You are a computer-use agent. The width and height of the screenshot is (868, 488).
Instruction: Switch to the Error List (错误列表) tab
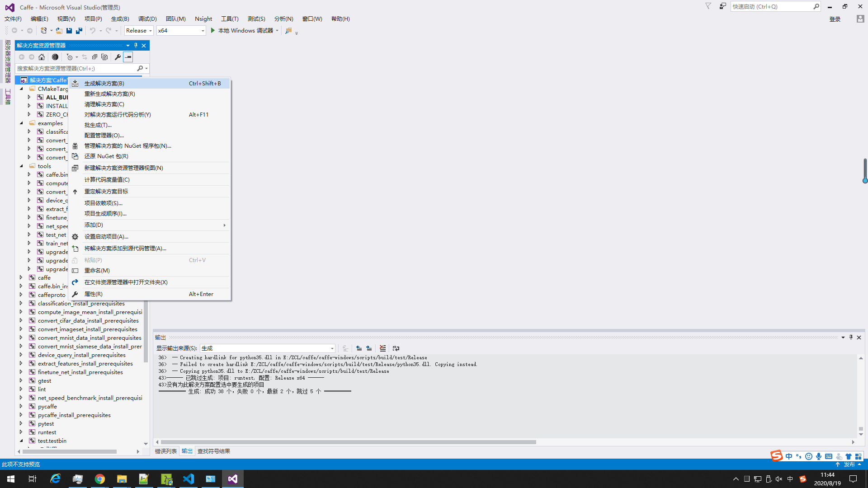[x=166, y=451]
